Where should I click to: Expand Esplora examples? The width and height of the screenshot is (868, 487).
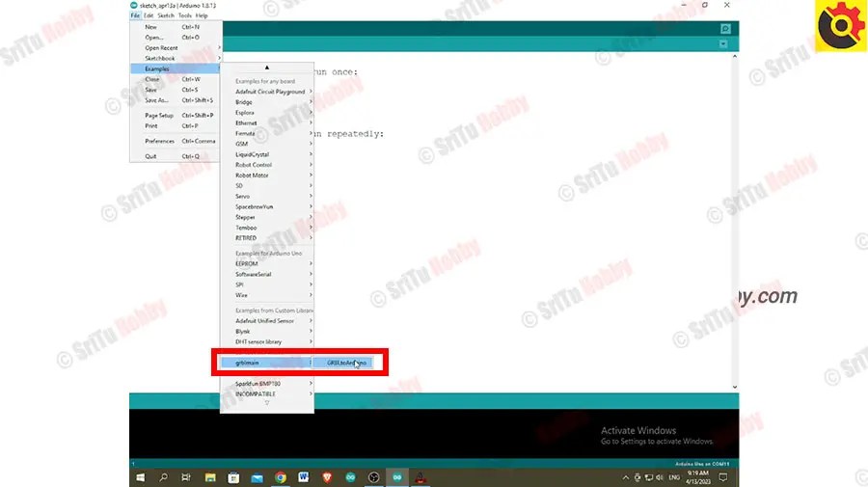click(x=267, y=112)
